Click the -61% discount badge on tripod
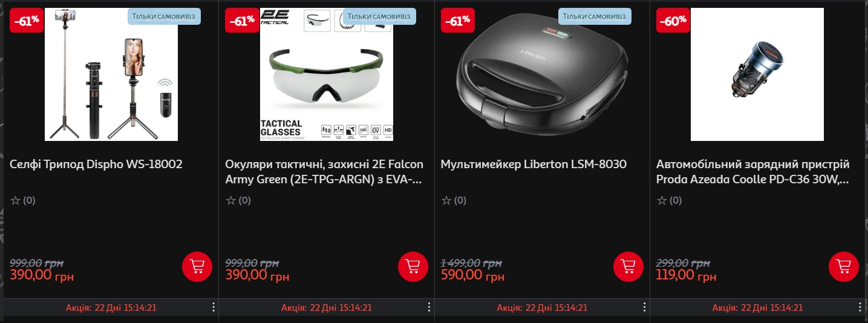The image size is (868, 323). point(27,21)
